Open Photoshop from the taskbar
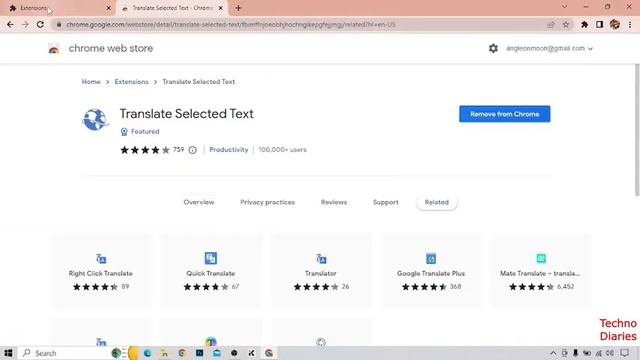This screenshot has height=360, width=640. (200, 353)
